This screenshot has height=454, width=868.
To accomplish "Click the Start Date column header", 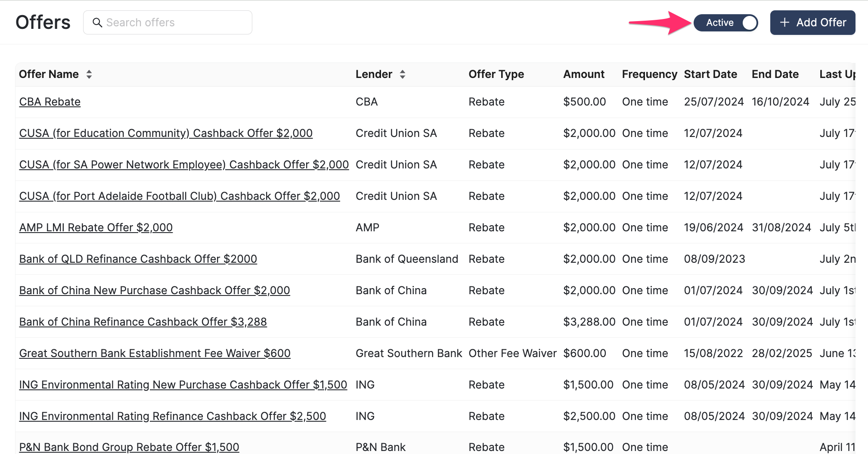I will point(710,75).
